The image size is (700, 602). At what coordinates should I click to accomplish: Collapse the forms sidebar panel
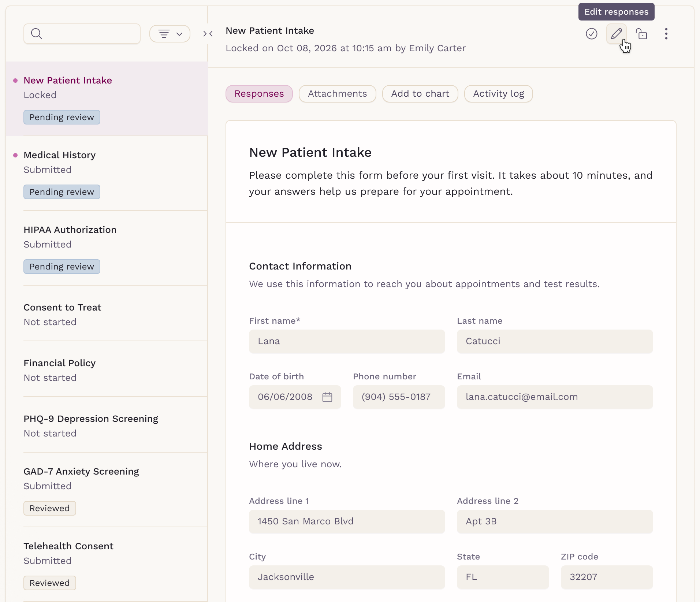pos(208,34)
